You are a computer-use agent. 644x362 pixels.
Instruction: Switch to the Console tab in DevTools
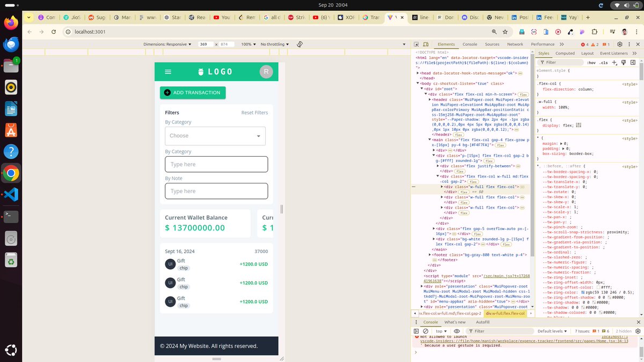click(x=470, y=45)
